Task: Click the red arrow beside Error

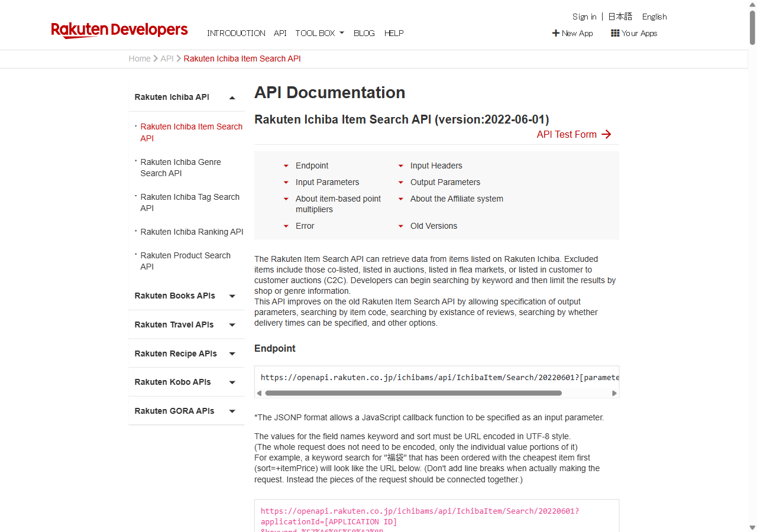Action: (286, 226)
